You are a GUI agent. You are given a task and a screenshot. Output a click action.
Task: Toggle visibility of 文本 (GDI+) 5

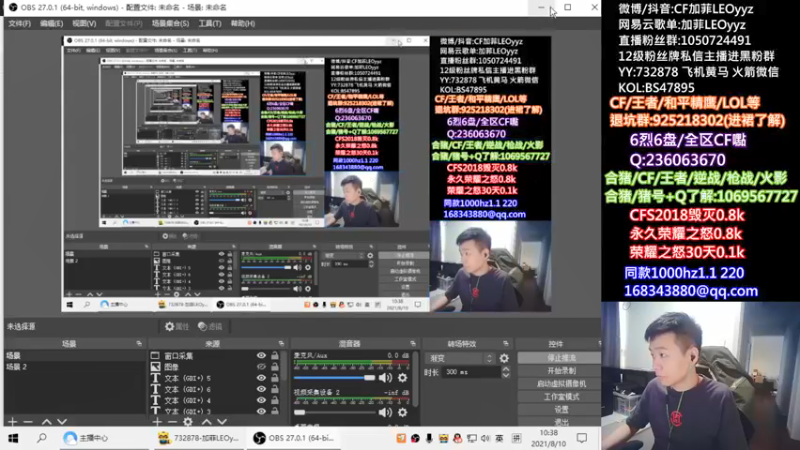[x=261, y=378]
